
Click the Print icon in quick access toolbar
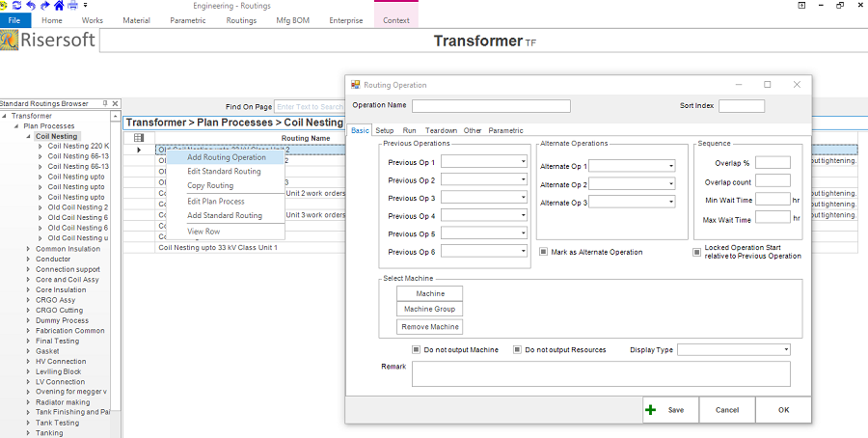(72, 5)
